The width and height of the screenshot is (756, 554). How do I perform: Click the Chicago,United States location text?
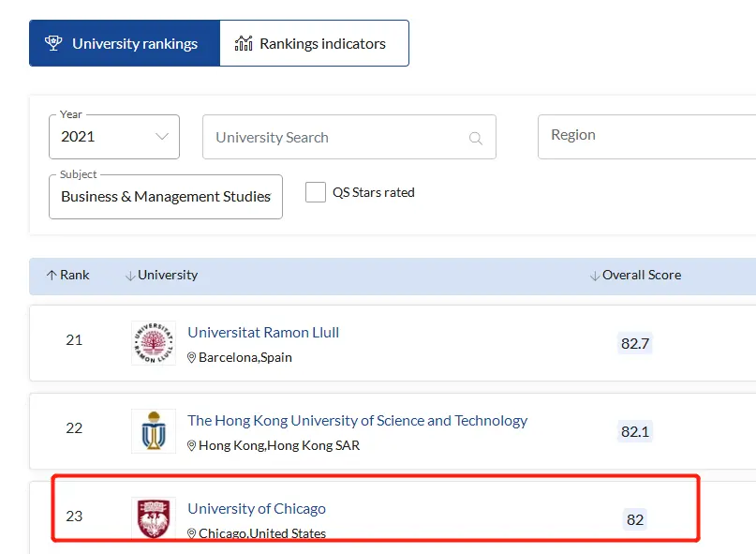tap(262, 533)
